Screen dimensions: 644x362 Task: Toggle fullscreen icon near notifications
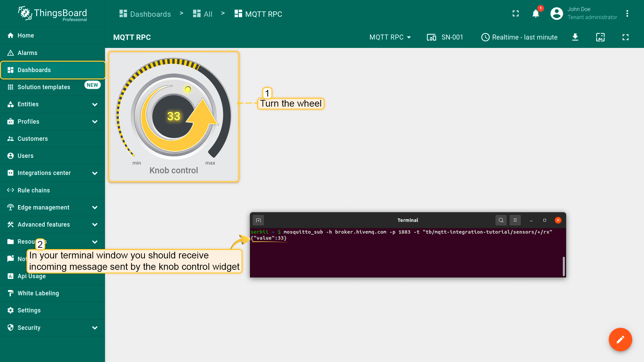coord(516,14)
